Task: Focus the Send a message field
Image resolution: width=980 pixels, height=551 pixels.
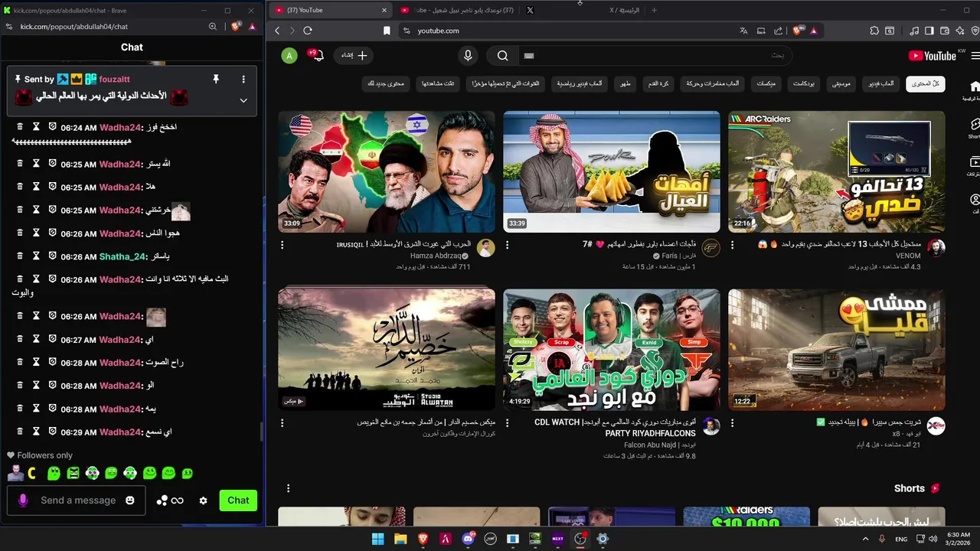Action: pos(77,500)
